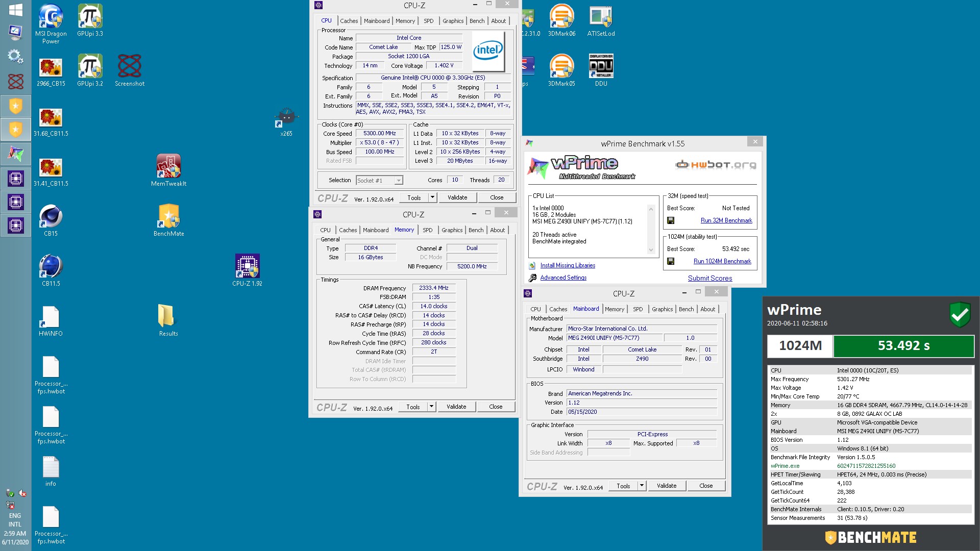Expand Tools dropdown arrow in CPU-Z CPU window

coord(432,197)
